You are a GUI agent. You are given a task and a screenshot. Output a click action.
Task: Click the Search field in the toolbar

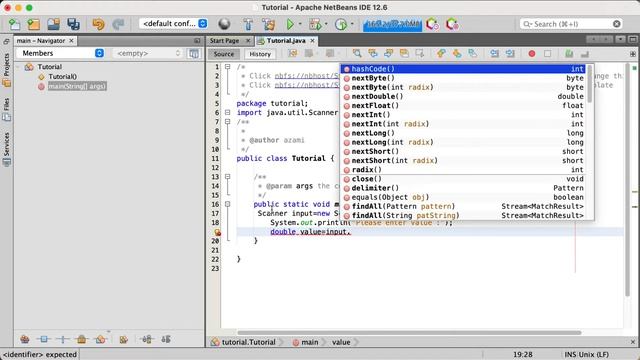click(x=571, y=24)
